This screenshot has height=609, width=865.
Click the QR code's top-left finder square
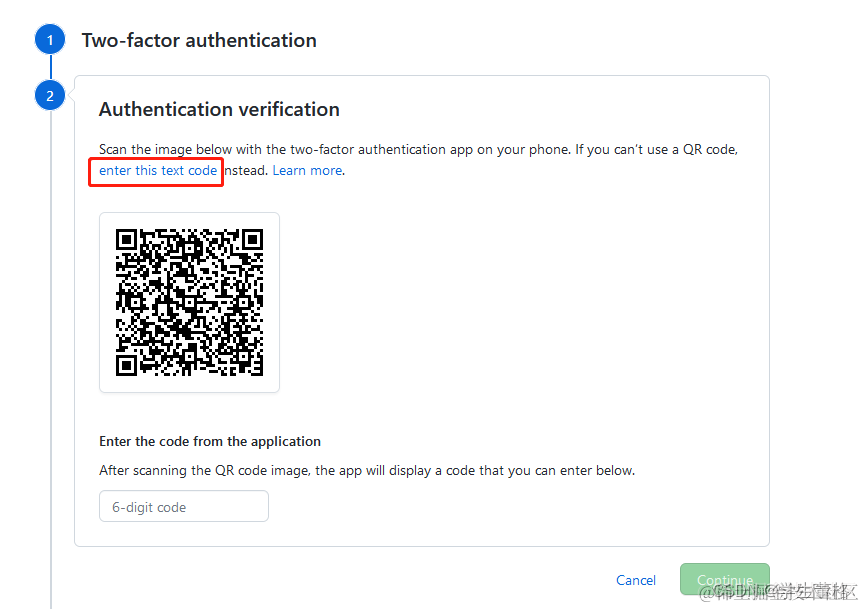tap(126, 239)
